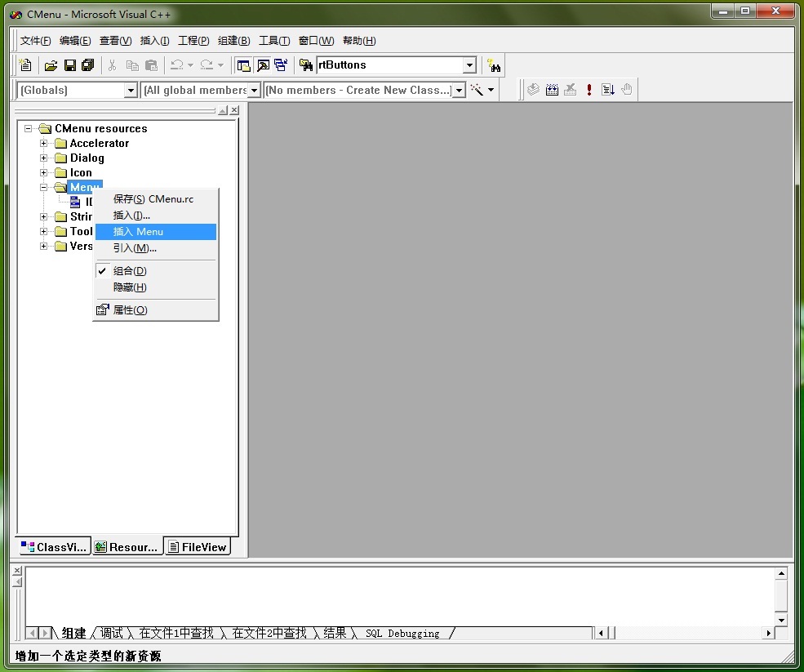Click the output pane vertical scrollbar down arrow
This screenshot has width=804, height=672.
click(x=781, y=620)
